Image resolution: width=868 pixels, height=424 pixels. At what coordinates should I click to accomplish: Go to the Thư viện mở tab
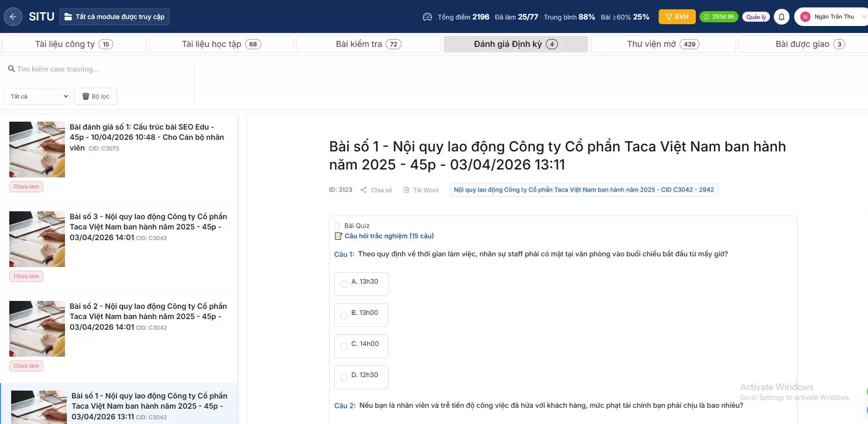[663, 44]
